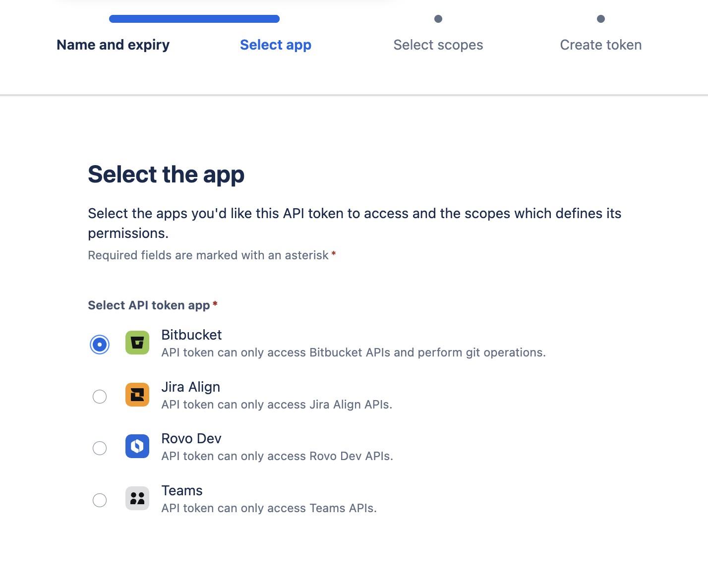Viewport: 708px width, 588px height.
Task: Click the green Bitbucket logo
Action: click(137, 343)
